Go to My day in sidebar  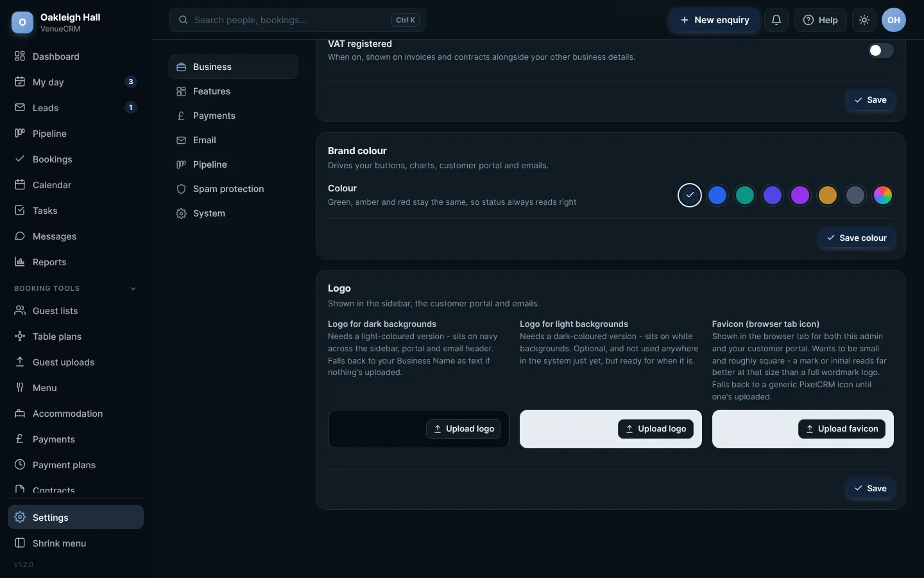[x=76, y=82]
